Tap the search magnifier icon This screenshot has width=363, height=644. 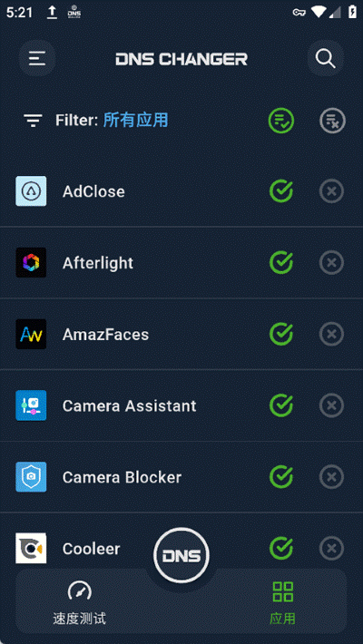(326, 58)
